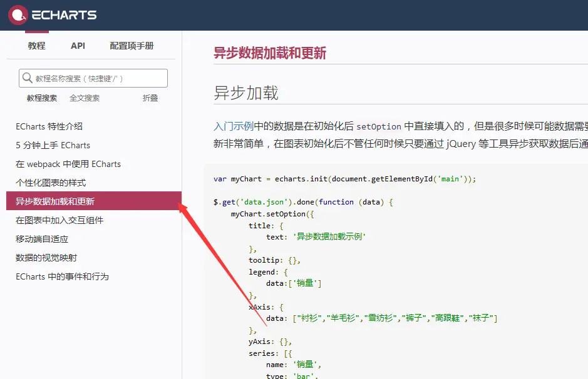Focus the 教程名称搜索 input field

point(93,78)
